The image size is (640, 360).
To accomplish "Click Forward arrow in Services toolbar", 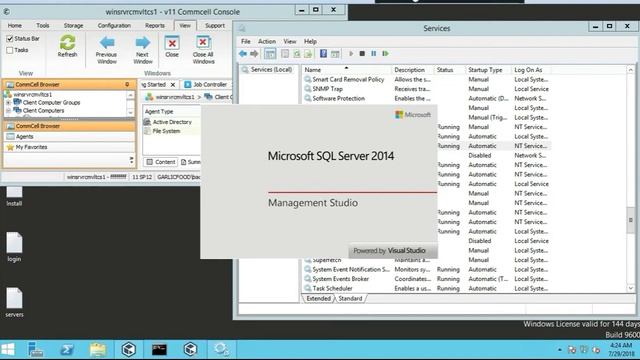I will pos(254,53).
